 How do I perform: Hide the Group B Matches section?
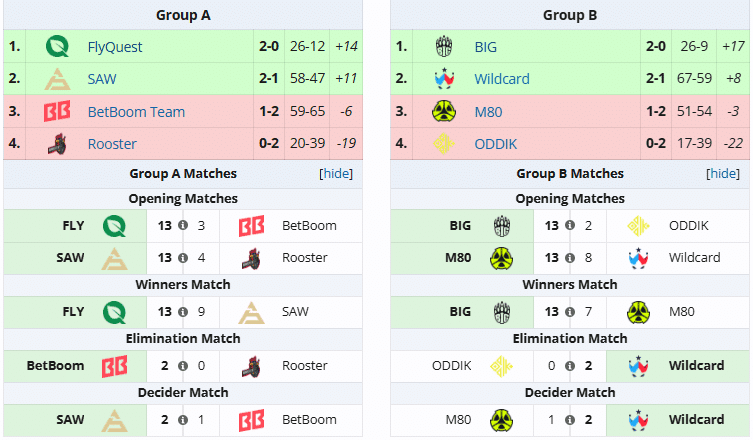click(x=723, y=174)
